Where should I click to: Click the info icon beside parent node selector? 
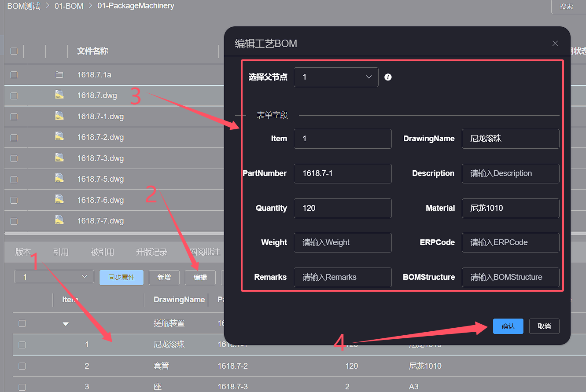point(388,77)
